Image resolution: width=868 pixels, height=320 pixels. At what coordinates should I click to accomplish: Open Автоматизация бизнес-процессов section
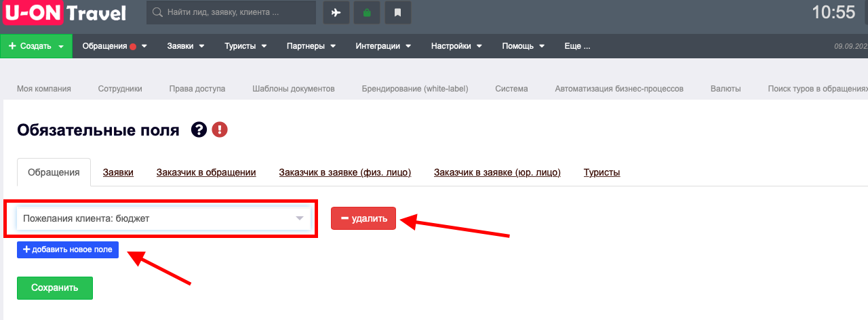[x=619, y=89]
